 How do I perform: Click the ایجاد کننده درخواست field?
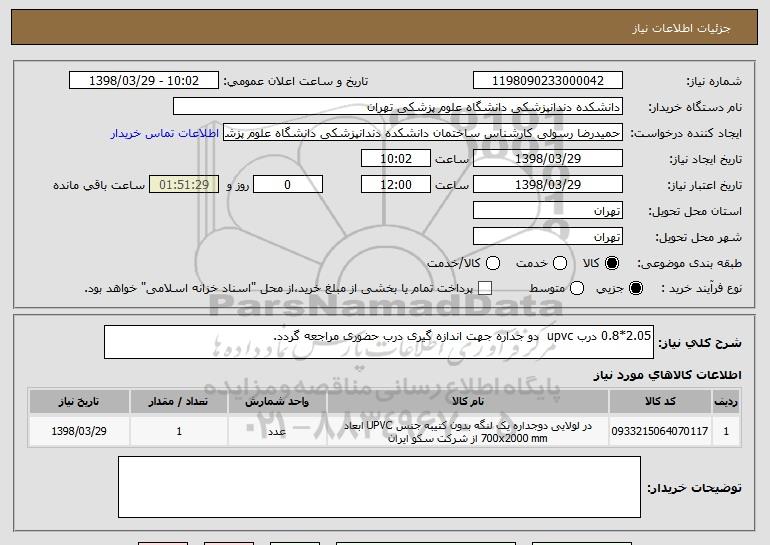point(423,133)
